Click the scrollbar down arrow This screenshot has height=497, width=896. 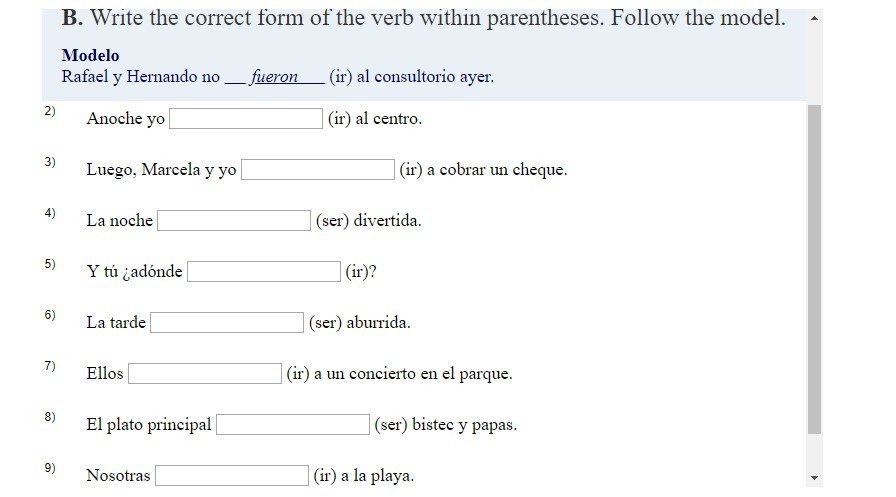click(x=814, y=478)
